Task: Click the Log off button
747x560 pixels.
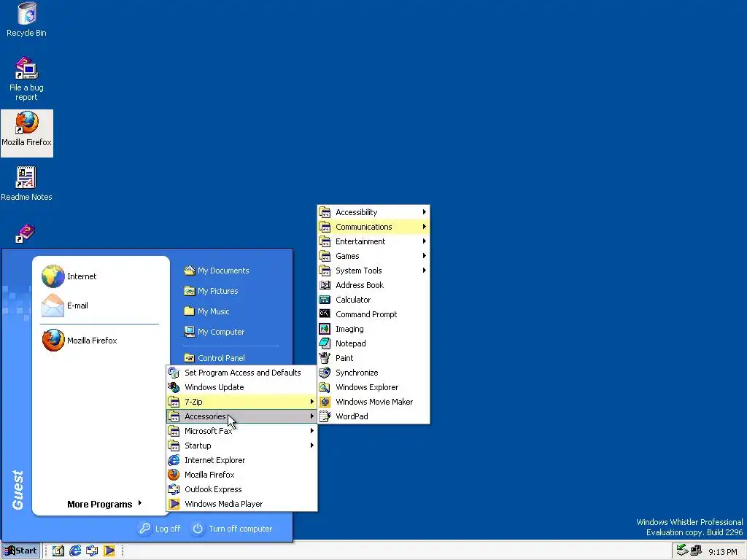Action: pos(160,529)
